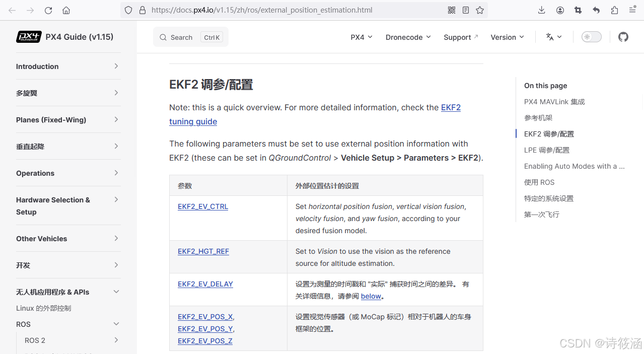Expand the Hardware Selection & Setup section
Image resolution: width=644 pixels, height=354 pixels.
pos(116,199)
